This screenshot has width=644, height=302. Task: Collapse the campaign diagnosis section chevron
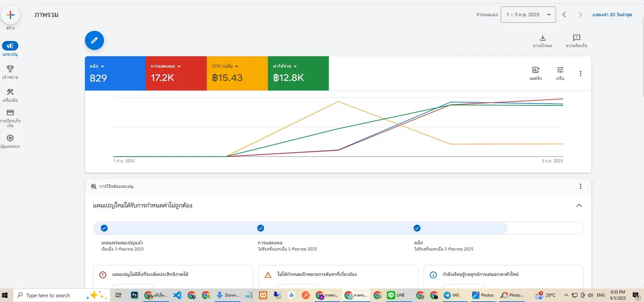pos(579,205)
